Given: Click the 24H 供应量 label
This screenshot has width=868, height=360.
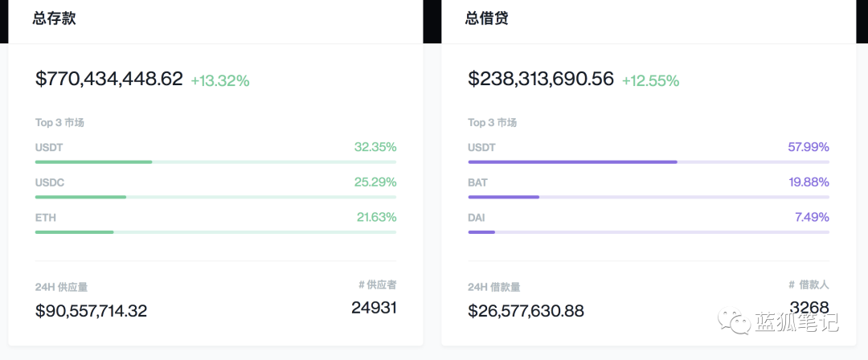Looking at the screenshot, I should tap(61, 288).
